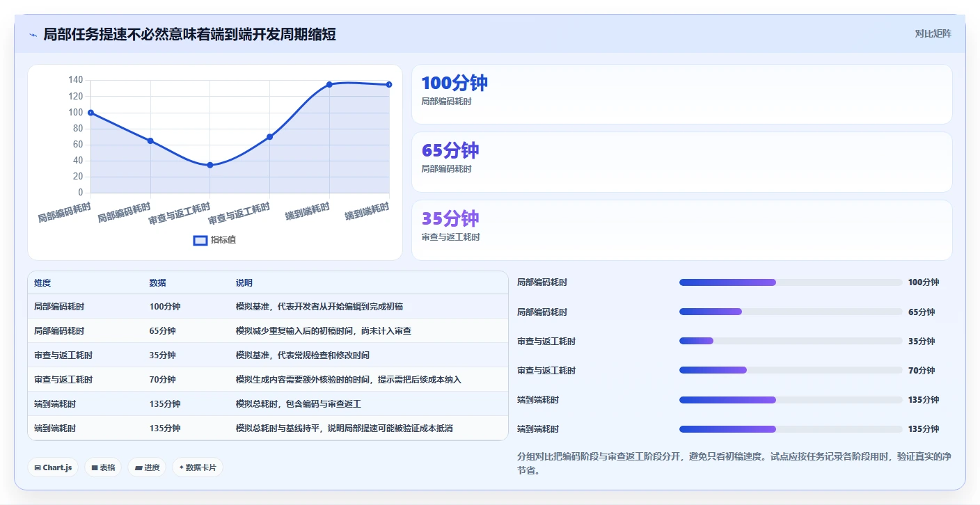Click the 80 label on the chart's y-axis

pos(77,129)
